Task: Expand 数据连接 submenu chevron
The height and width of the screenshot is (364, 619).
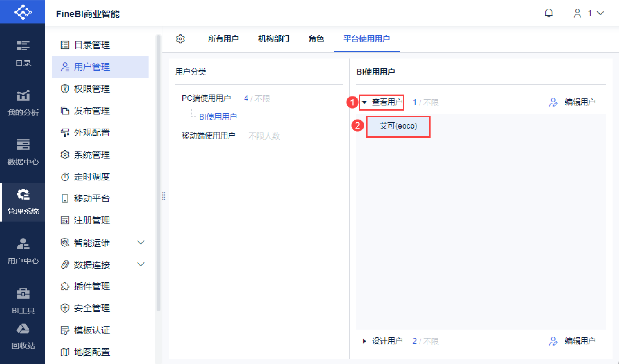Action: [x=141, y=264]
